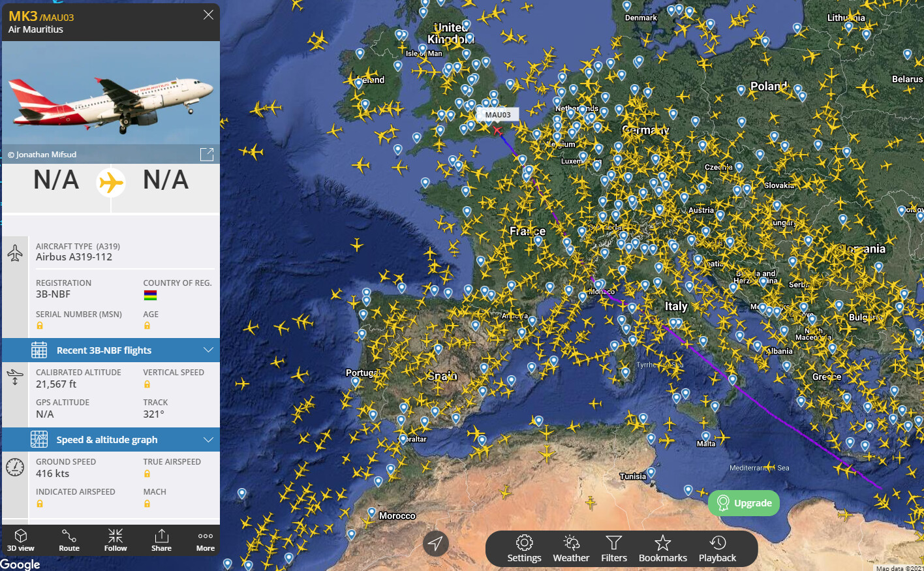The image size is (924, 571).
Task: Expand Recent 3B-NBF flights section
Action: pyautogui.click(x=111, y=350)
